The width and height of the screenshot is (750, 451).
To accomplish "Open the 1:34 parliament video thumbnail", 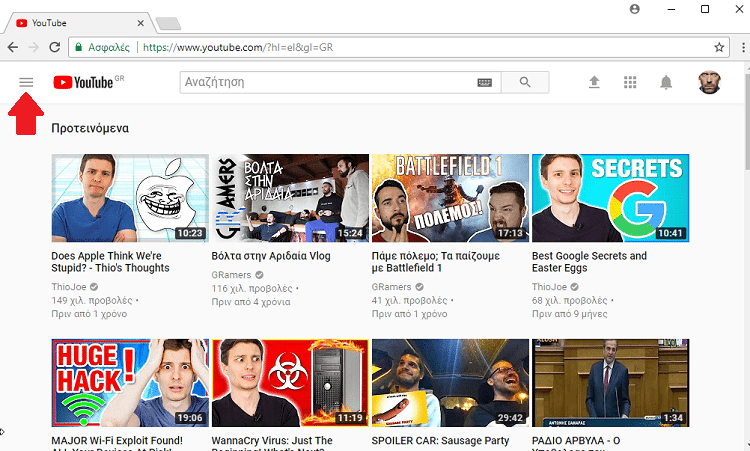I will point(611,383).
